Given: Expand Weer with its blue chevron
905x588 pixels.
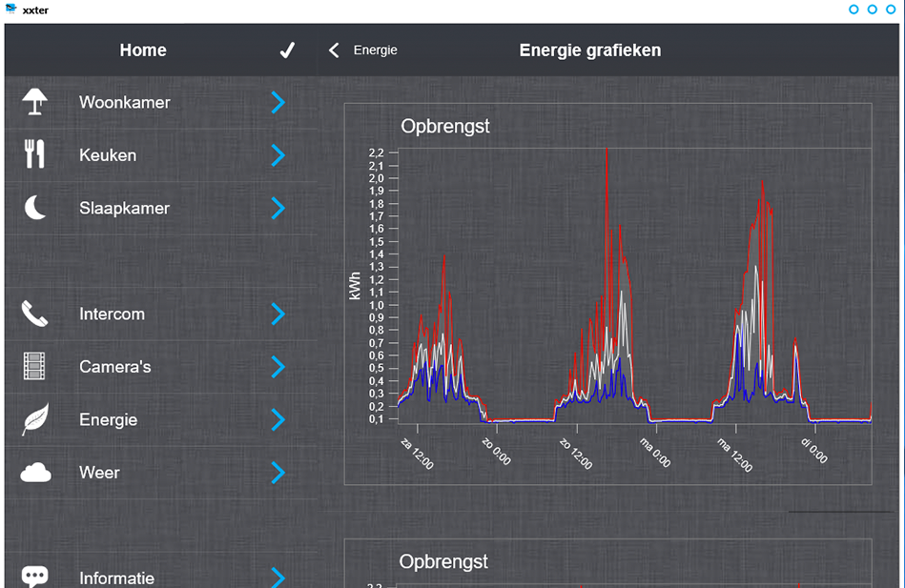Looking at the screenshot, I should click(278, 473).
